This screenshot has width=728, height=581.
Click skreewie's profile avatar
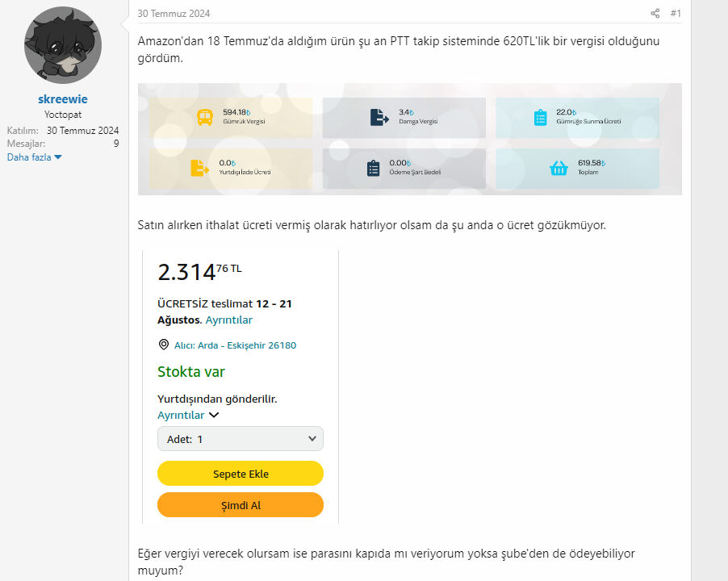click(x=62, y=45)
